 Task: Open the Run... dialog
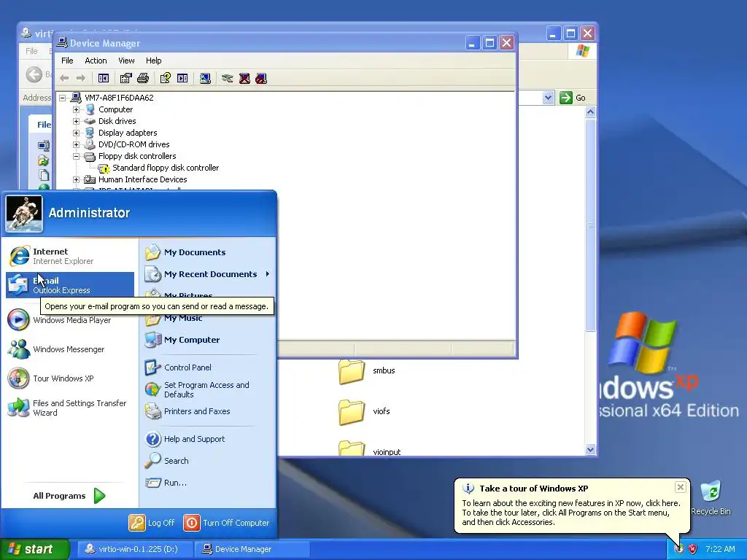(208, 483)
